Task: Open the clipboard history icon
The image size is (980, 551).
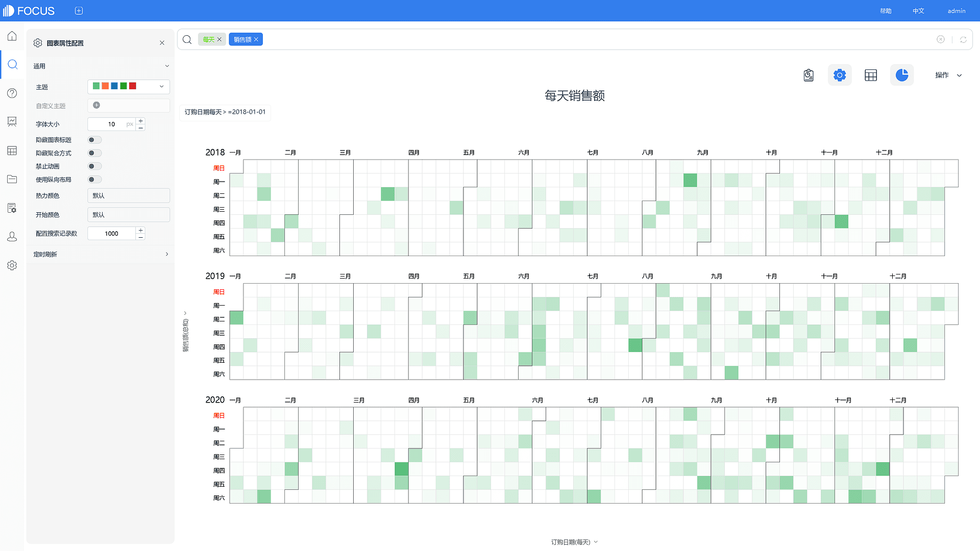Action: 808,76
